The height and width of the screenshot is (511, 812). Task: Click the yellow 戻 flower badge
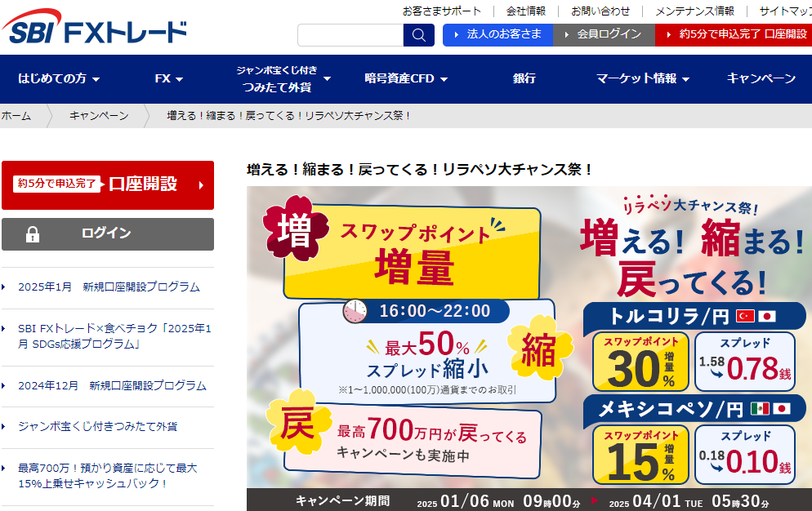tap(298, 424)
